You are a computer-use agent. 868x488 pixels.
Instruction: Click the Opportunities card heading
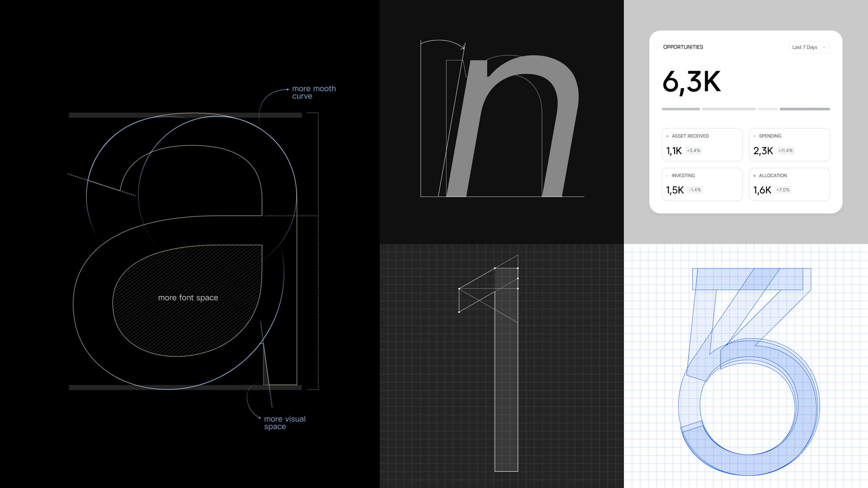(683, 47)
